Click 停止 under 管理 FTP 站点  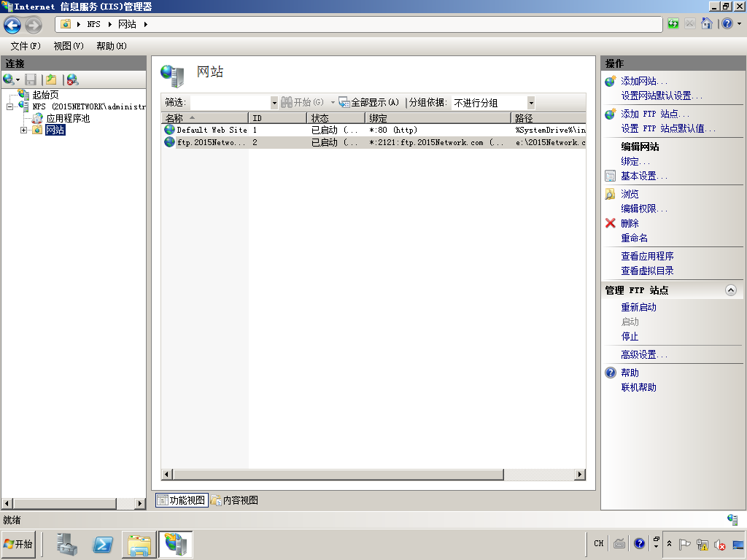[630, 336]
